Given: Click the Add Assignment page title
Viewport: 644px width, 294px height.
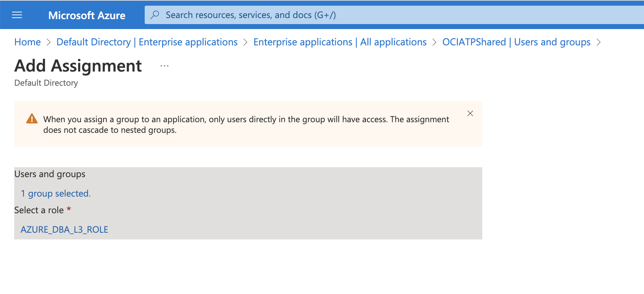Looking at the screenshot, I should (x=78, y=66).
